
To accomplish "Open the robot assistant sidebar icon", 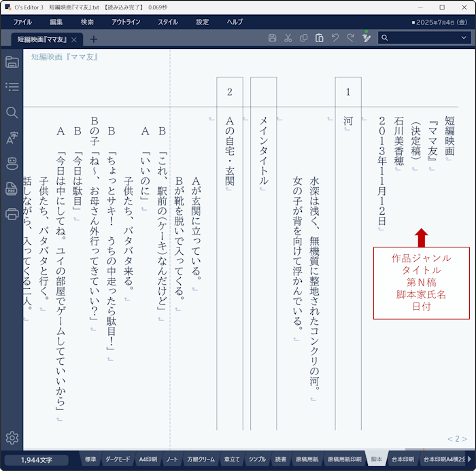I will tap(12, 163).
